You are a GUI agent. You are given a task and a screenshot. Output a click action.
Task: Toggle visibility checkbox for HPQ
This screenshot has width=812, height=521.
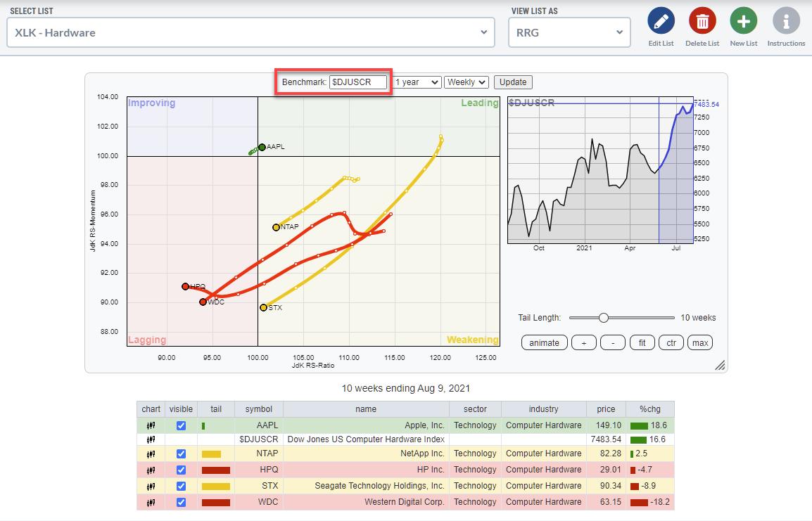[181, 470]
